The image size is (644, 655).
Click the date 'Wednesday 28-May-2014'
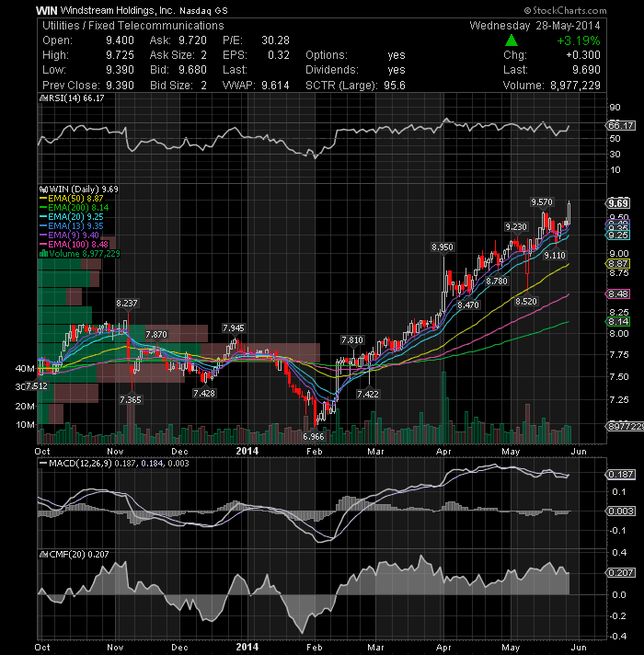click(535, 26)
